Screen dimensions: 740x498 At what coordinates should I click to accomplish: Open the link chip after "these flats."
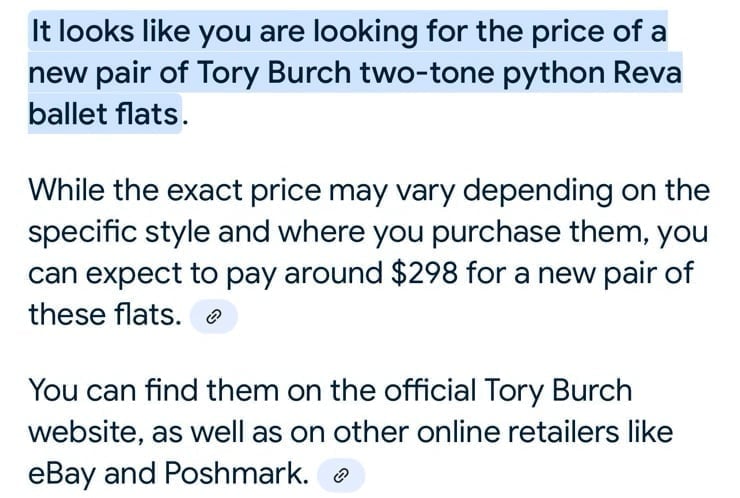pyautogui.click(x=213, y=317)
